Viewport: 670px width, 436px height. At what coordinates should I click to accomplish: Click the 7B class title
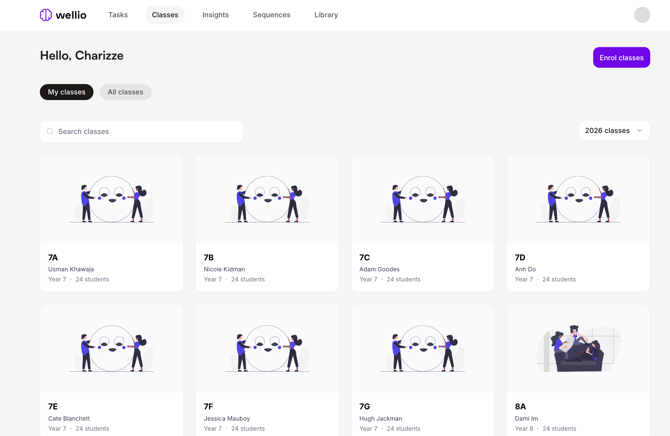(x=209, y=257)
